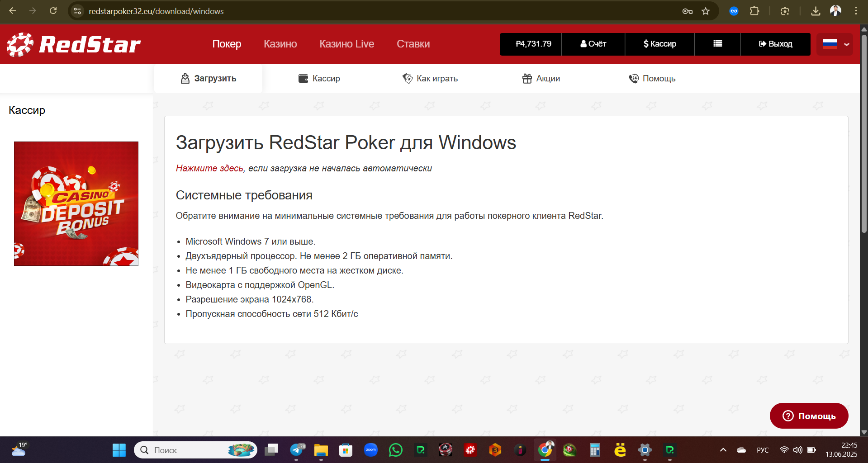
Task: Open the Покер section
Action: (227, 44)
